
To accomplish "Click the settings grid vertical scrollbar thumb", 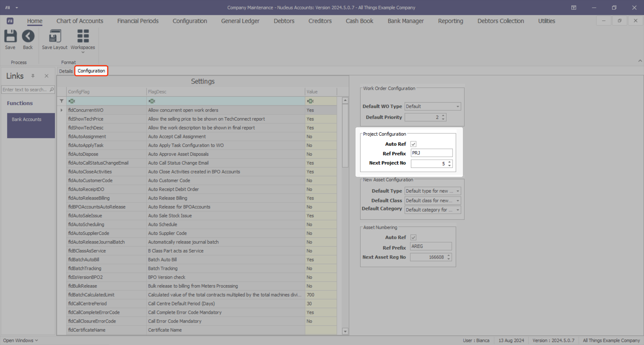I will [x=345, y=136].
